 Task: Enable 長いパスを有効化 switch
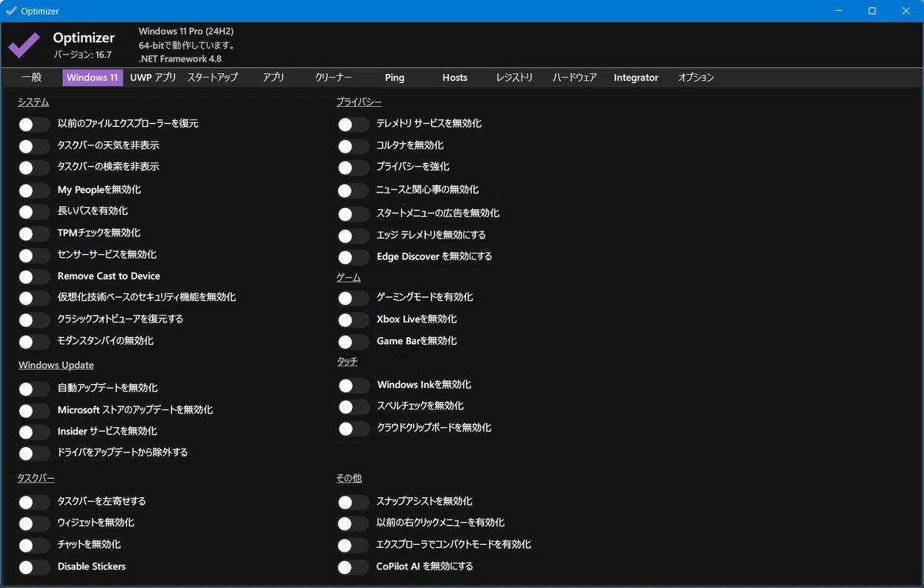tap(35, 212)
